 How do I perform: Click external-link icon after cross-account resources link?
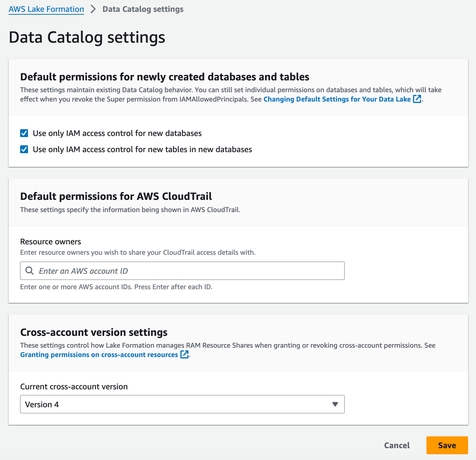point(185,355)
